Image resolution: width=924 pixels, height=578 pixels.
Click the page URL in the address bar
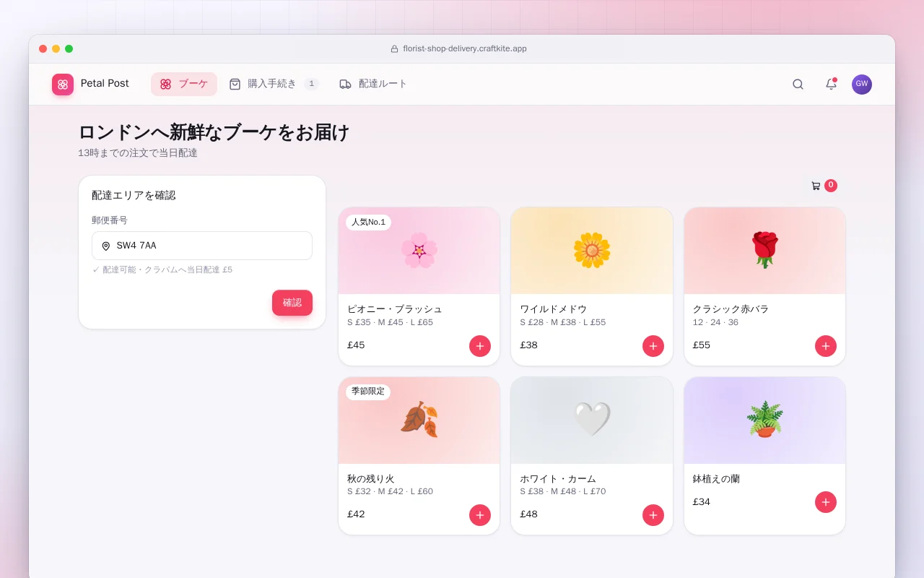(465, 49)
